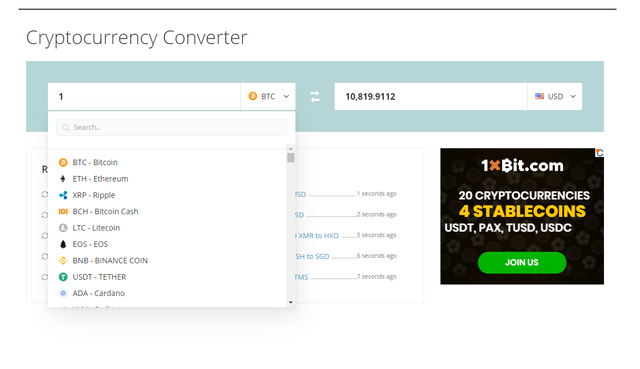The width and height of the screenshot is (640, 369).
Task: Click the 1xBit.com ad banner logo
Action: 522,166
